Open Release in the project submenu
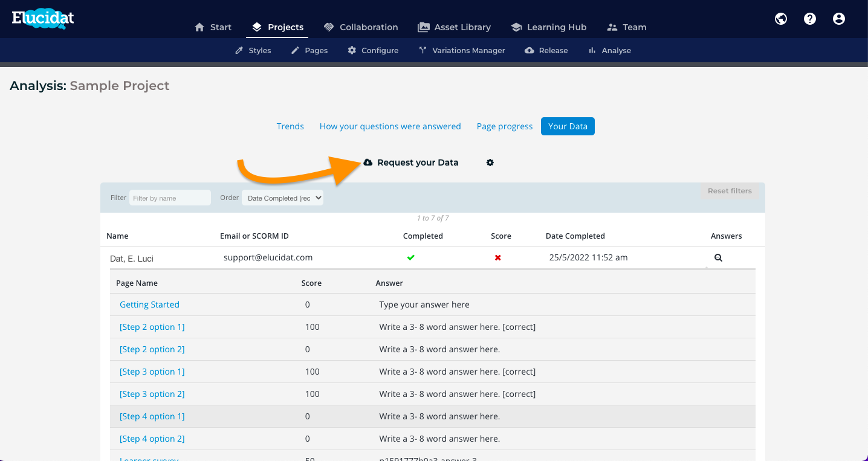The height and width of the screenshot is (461, 868). click(x=546, y=51)
